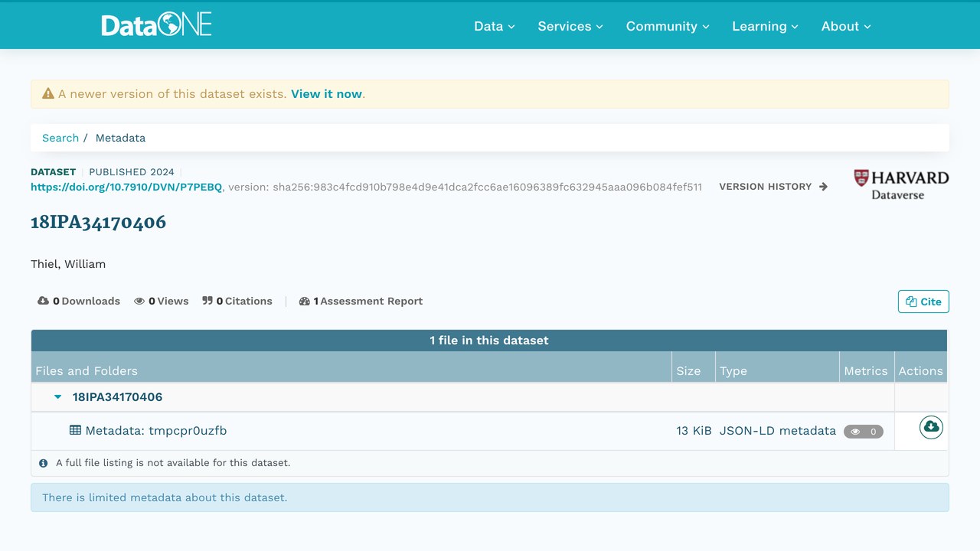The image size is (980, 551).
Task: Click the views metric badge showing 0
Action: point(864,432)
